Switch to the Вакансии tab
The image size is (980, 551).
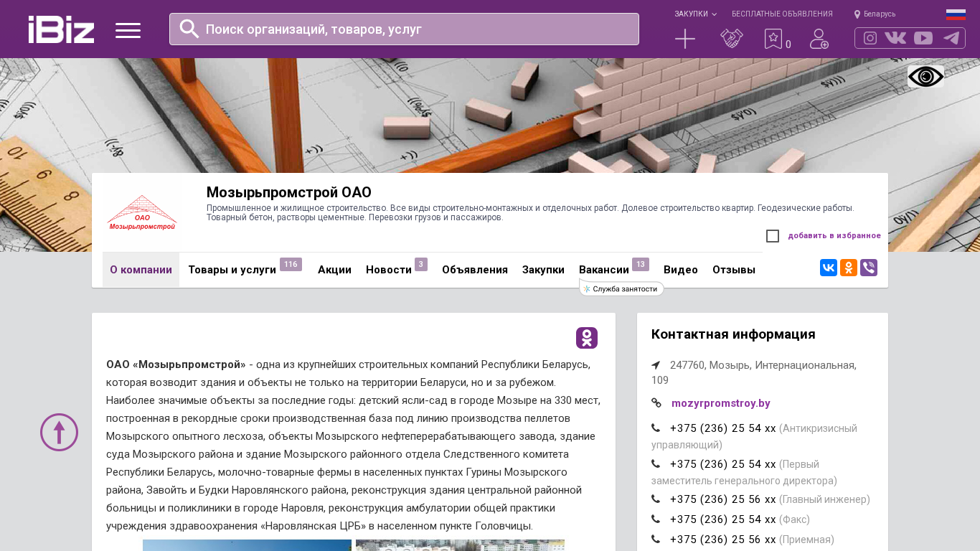604,270
